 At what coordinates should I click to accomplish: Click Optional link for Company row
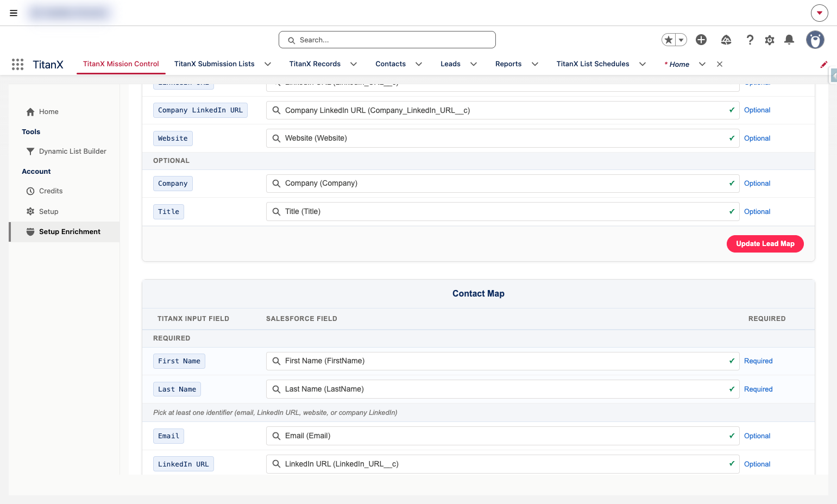click(757, 184)
